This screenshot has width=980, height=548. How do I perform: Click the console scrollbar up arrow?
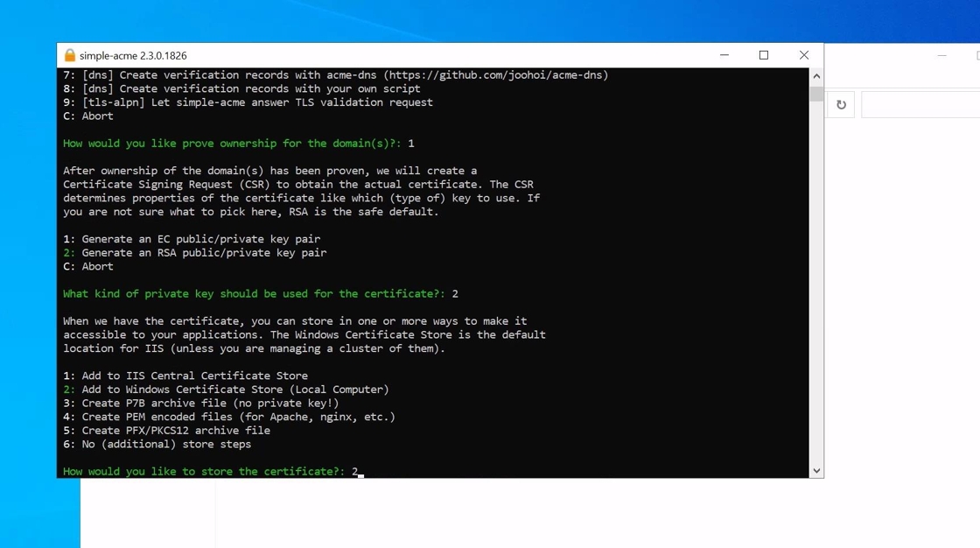tap(816, 75)
